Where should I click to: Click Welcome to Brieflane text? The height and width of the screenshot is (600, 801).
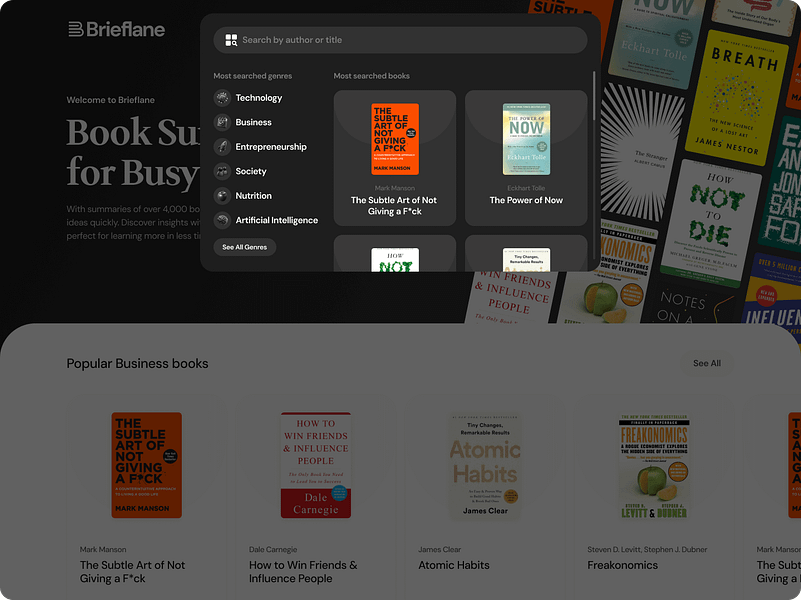pos(110,100)
